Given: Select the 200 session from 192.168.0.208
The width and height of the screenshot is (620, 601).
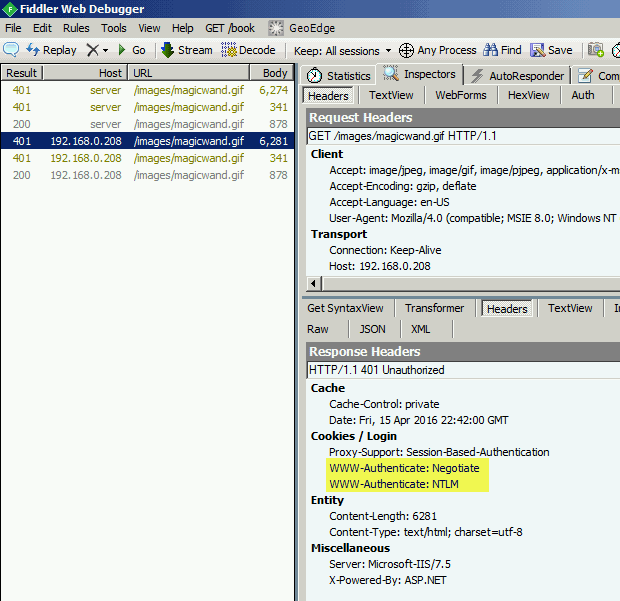Looking at the screenshot, I should coord(148,175).
